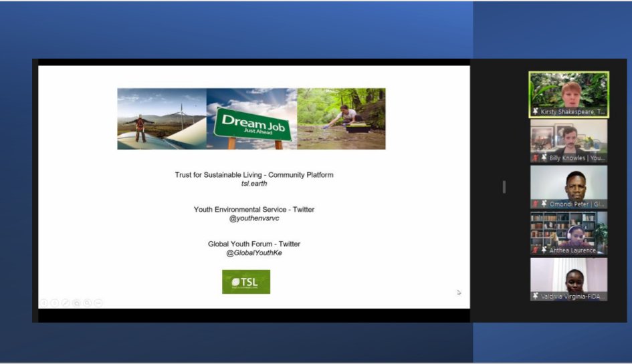Click the "Anthea Laurence" name label
The width and height of the screenshot is (632, 364).
click(x=572, y=250)
